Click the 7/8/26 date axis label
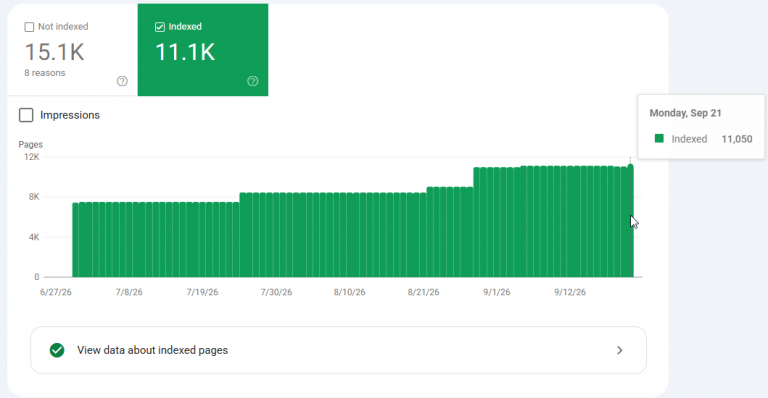The width and height of the screenshot is (768, 398). tap(129, 292)
